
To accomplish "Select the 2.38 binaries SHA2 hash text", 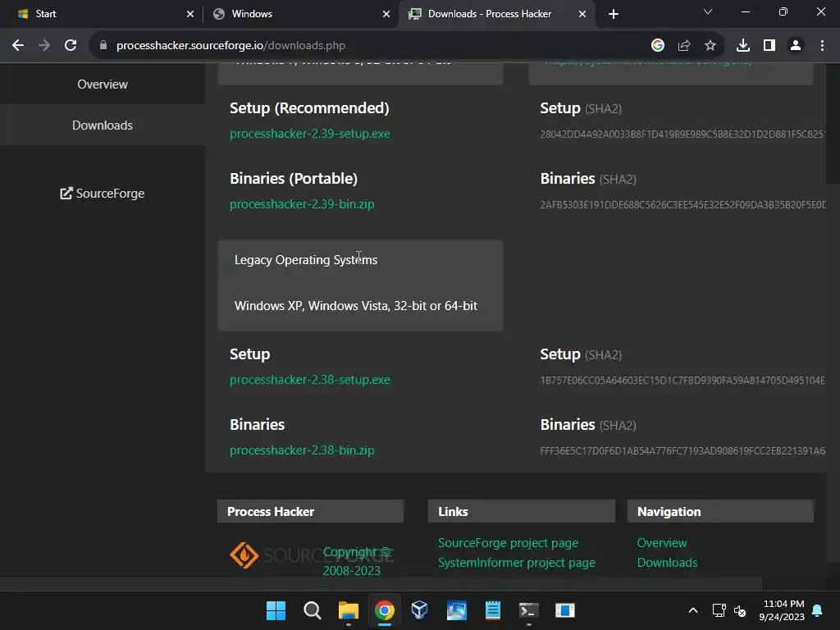I will [682, 450].
